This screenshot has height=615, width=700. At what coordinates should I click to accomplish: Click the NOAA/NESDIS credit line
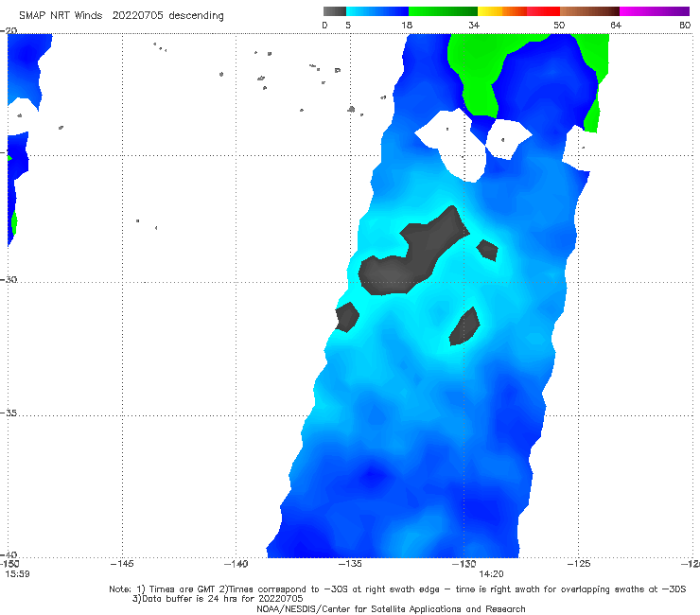pyautogui.click(x=391, y=608)
